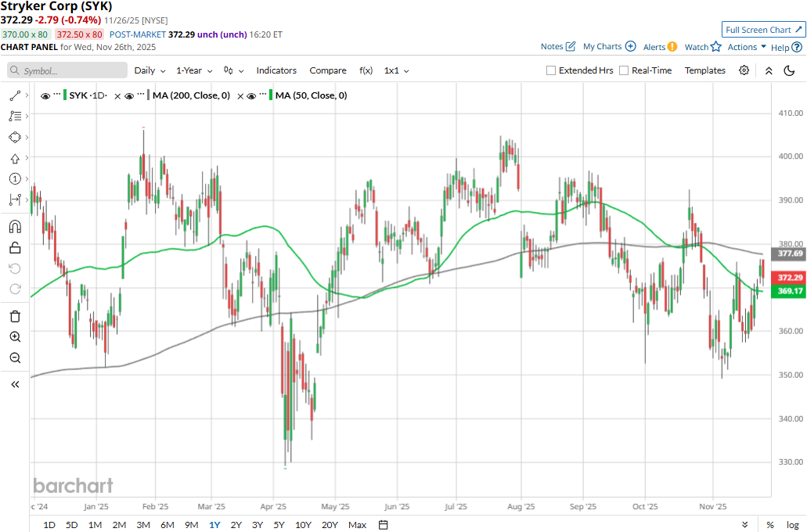This screenshot has height=532, width=807.
Task: Open Alerts for SYK
Action: click(660, 47)
